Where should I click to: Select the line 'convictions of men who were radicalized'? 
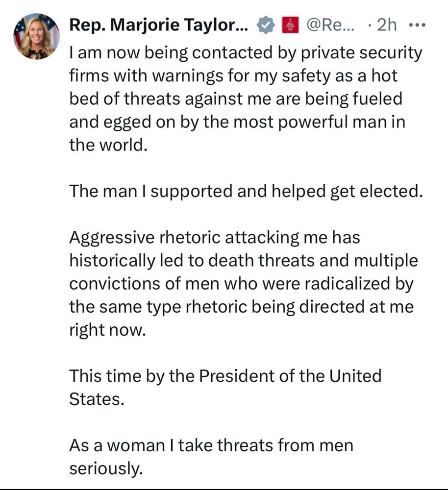241,284
